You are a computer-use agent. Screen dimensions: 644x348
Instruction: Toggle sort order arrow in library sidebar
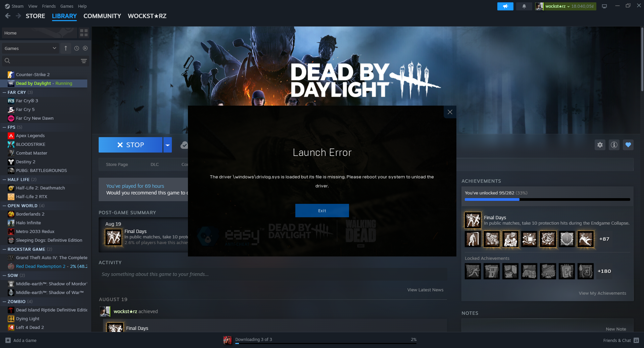coord(66,48)
